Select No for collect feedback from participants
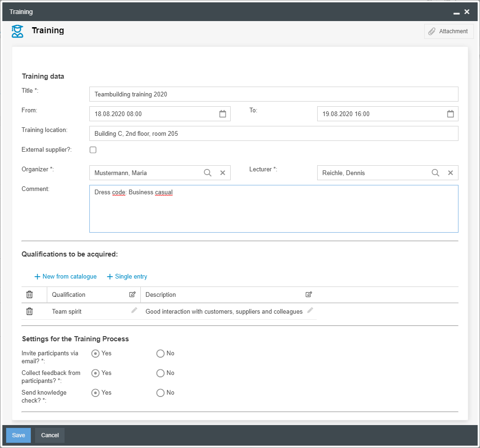The height and width of the screenshot is (448, 480). pos(160,373)
